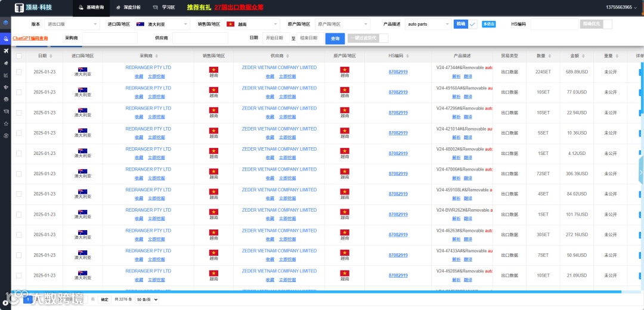Open the account menu 13755663965
The width and height of the screenshot is (644, 310).
622,7
